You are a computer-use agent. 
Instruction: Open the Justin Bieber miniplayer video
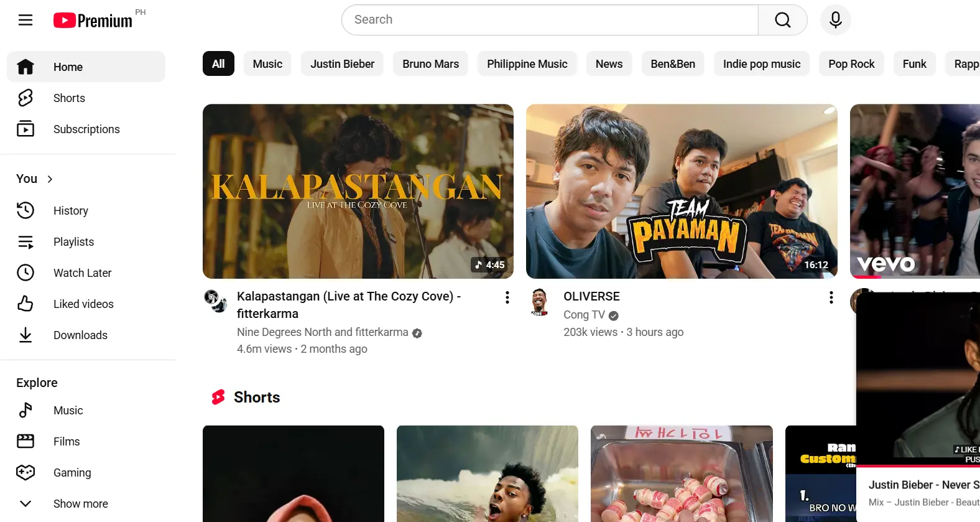[918, 379]
